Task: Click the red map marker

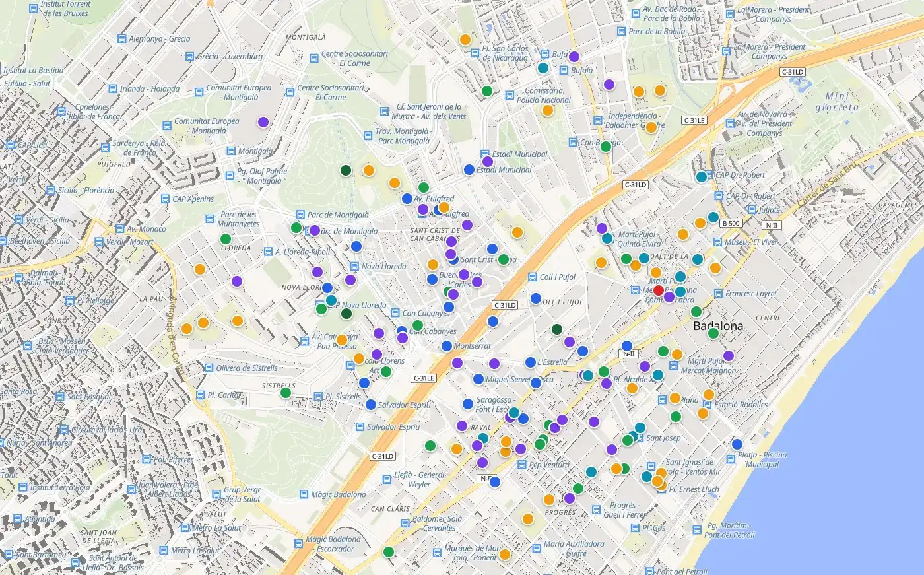Action: 658,290
